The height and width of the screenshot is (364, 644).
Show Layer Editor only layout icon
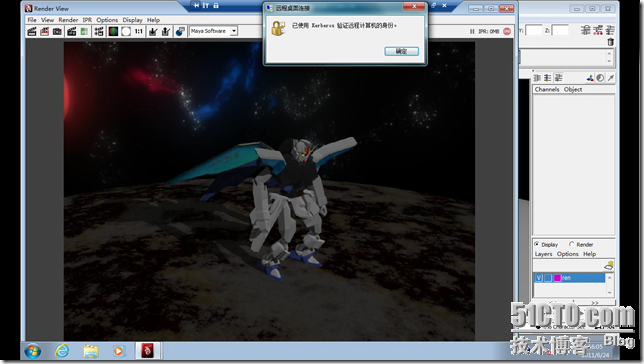tap(547, 78)
